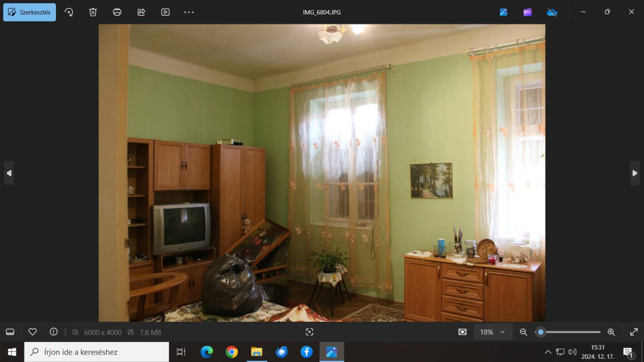Mark the photo as favorite with heart
This screenshot has width=644, height=362.
[x=33, y=332]
